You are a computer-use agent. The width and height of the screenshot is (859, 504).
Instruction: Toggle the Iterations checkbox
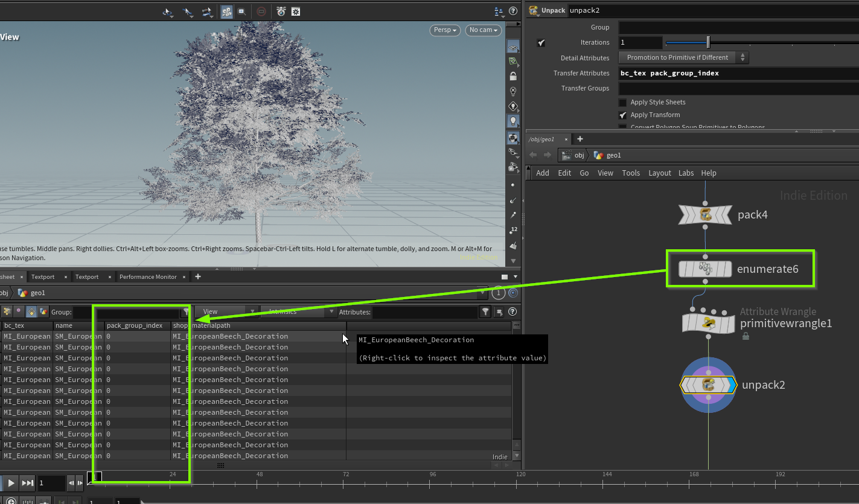point(541,43)
